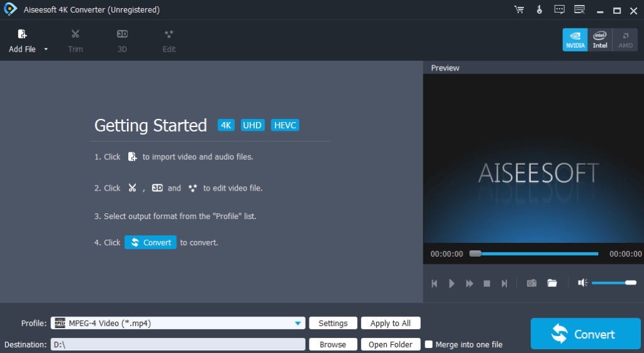This screenshot has width=644, height=353.
Task: Open the shopping cart purchase icon
Action: click(519, 9)
